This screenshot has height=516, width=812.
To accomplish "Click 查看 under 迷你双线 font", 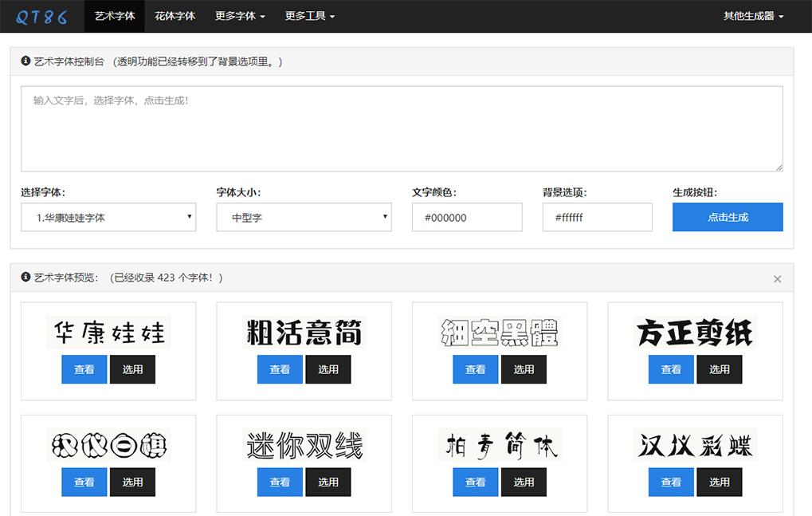I will point(280,482).
